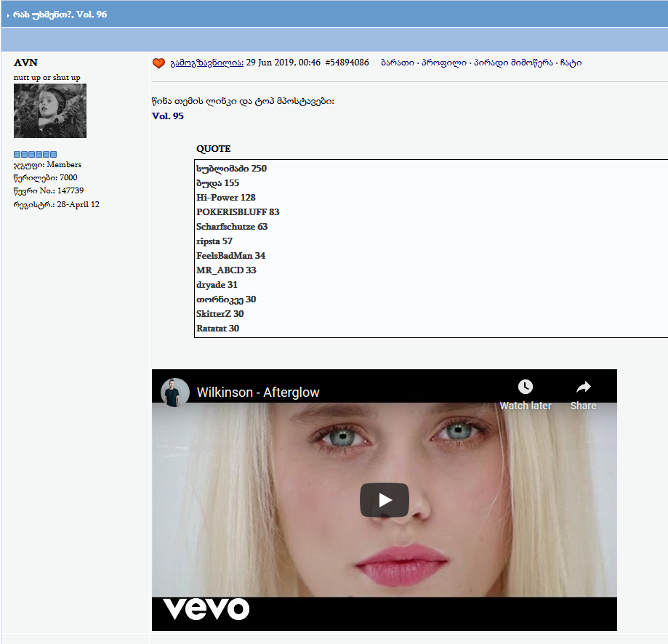Click the Share arrow icon on the video
This screenshot has width=668, height=644.
point(583,387)
